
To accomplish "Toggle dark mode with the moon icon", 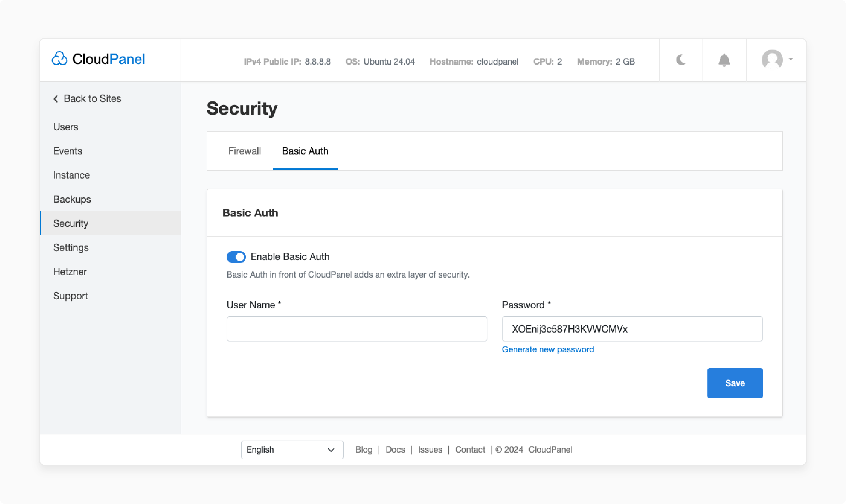I will 681,60.
